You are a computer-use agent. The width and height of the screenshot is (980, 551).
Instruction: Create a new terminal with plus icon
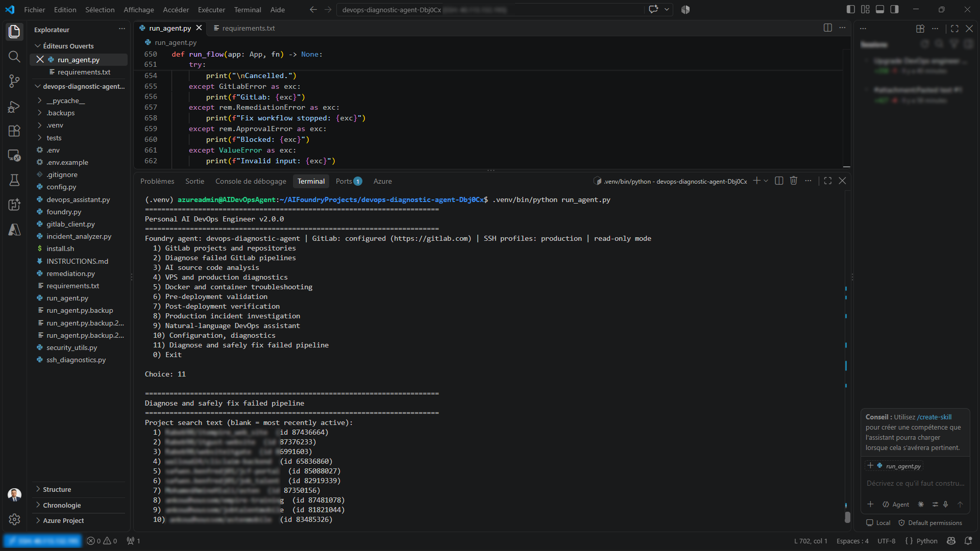point(757,181)
